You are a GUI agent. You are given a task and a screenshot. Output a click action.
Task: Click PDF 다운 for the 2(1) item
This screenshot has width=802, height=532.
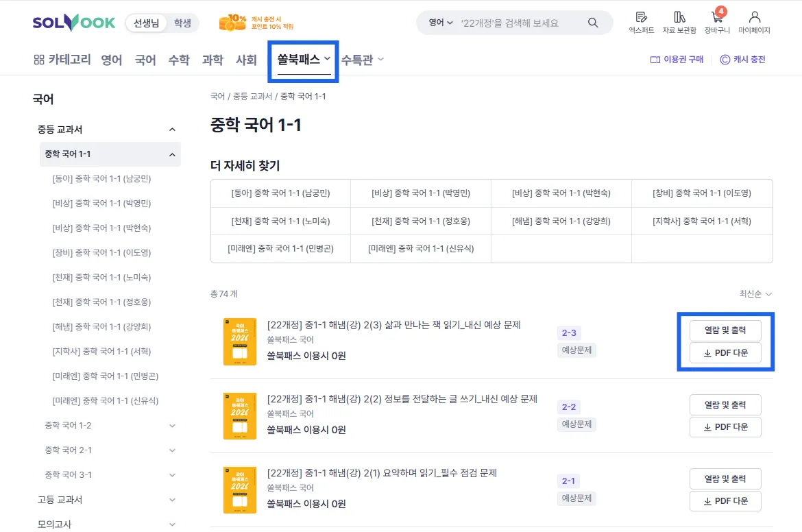click(x=725, y=501)
